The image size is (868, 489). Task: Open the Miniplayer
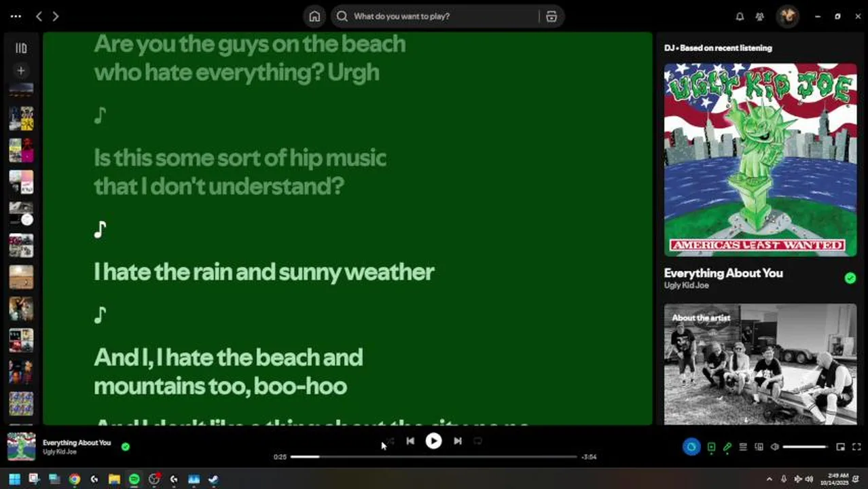coord(840,447)
